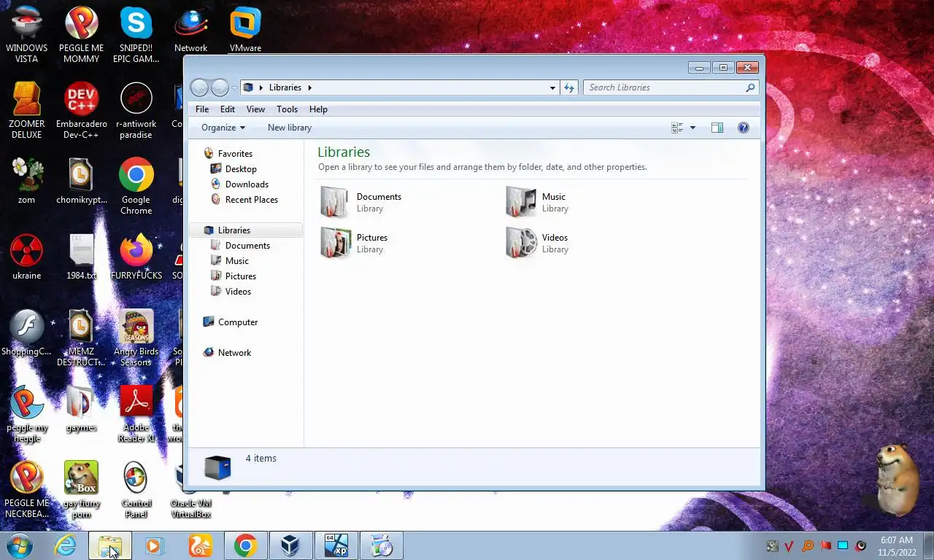The height and width of the screenshot is (560, 934).
Task: Refresh the Libraries address bar
Action: pos(569,87)
